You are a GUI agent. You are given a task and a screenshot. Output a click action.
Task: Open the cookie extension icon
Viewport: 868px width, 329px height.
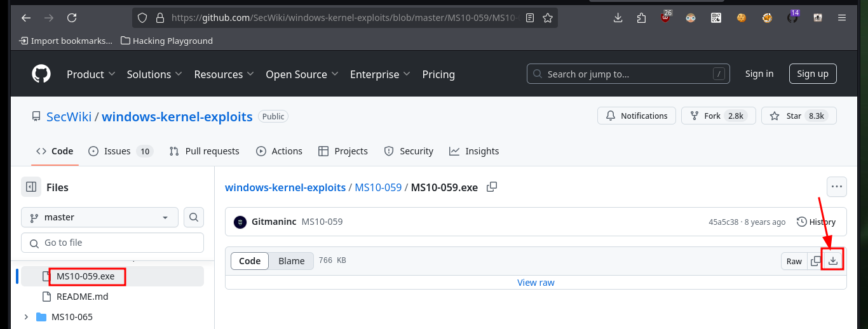(x=741, y=18)
